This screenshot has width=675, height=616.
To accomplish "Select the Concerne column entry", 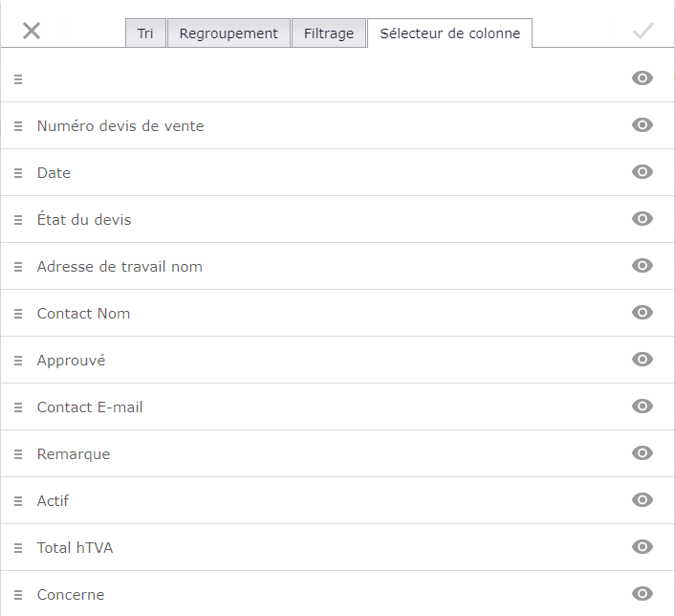I will (x=71, y=595).
